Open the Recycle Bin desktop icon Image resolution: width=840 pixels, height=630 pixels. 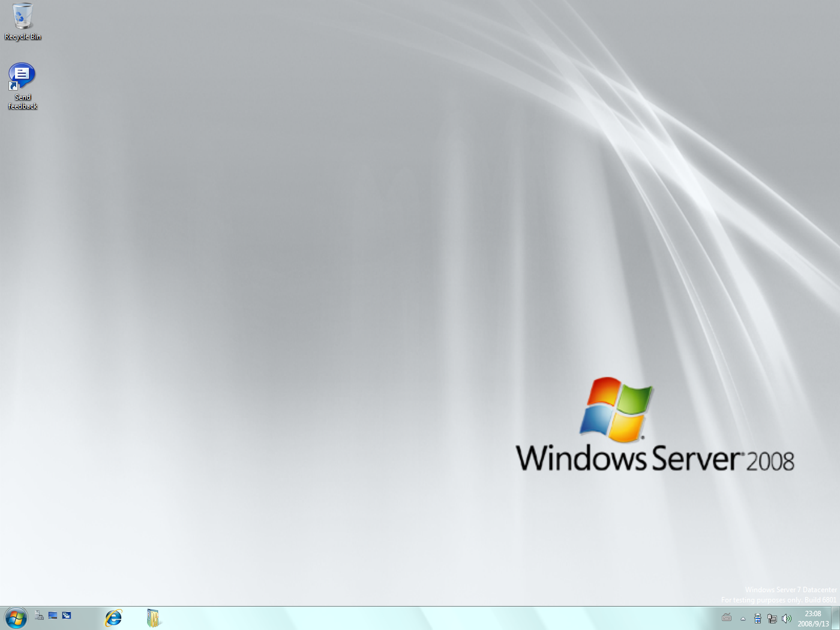pyautogui.click(x=23, y=22)
